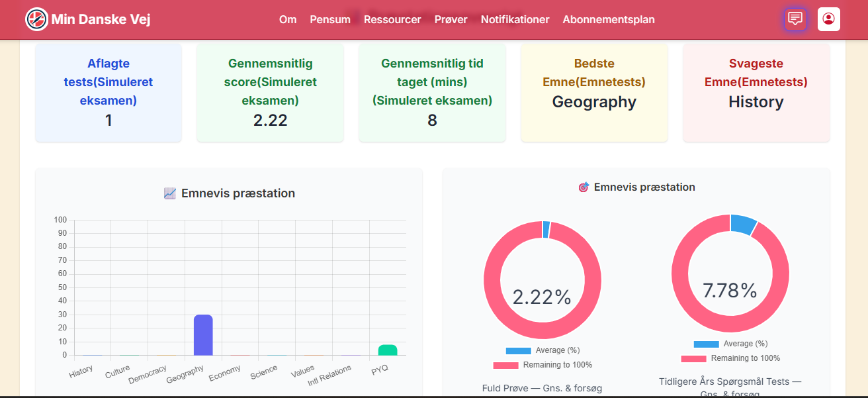Image resolution: width=868 pixels, height=398 pixels.
Task: Click the 2.22% donut chart ring
Action: coord(492,279)
